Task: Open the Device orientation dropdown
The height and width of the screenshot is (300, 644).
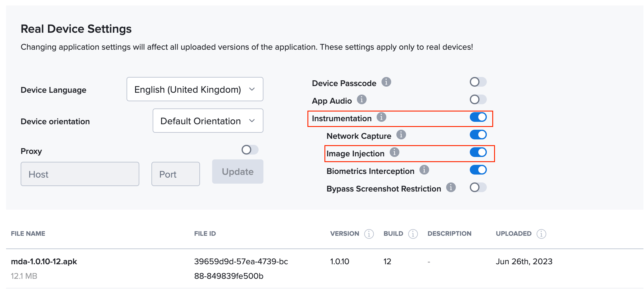Action: tap(208, 121)
